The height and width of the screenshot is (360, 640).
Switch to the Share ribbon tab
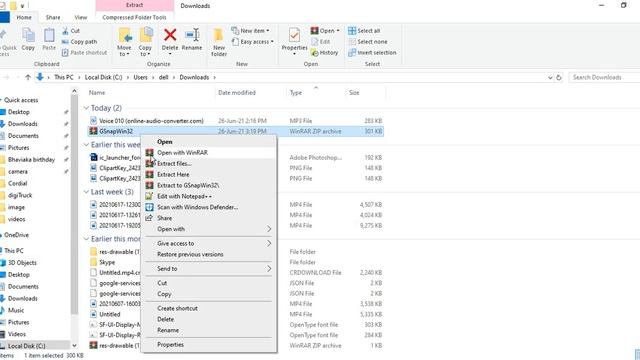pos(53,17)
